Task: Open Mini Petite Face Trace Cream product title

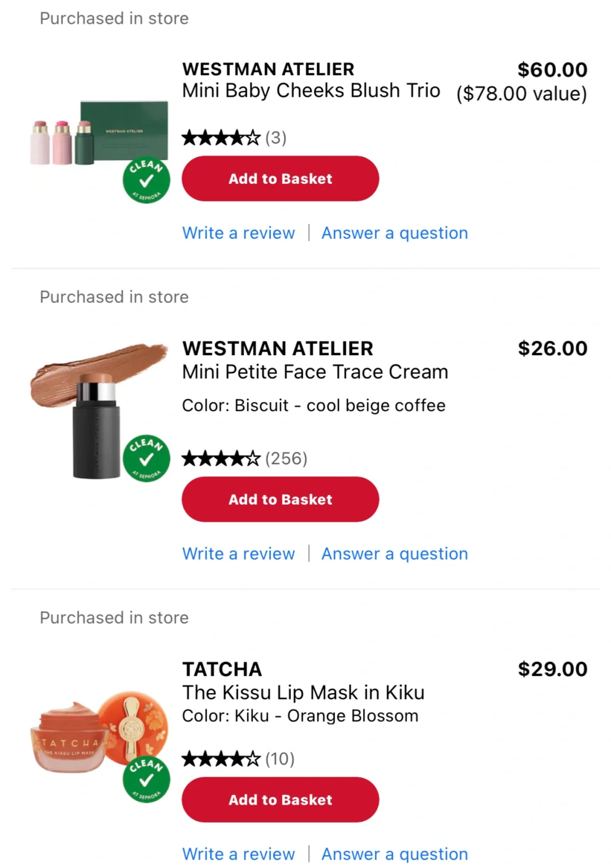Action: click(x=315, y=372)
